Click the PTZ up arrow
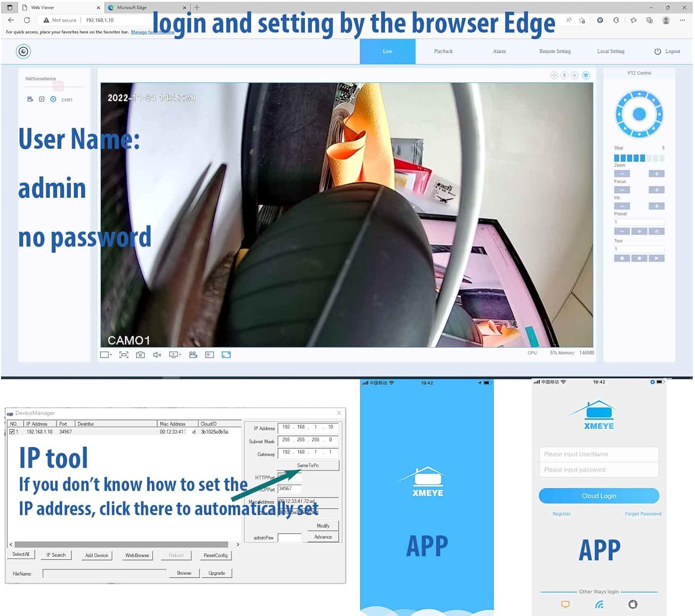Image resolution: width=695 pixels, height=616 pixels. click(639, 94)
